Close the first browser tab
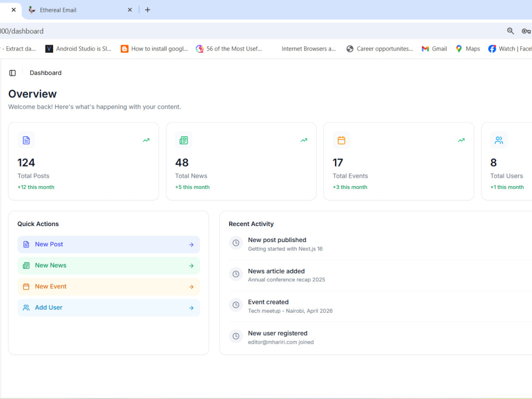This screenshot has height=399, width=532. click(14, 10)
